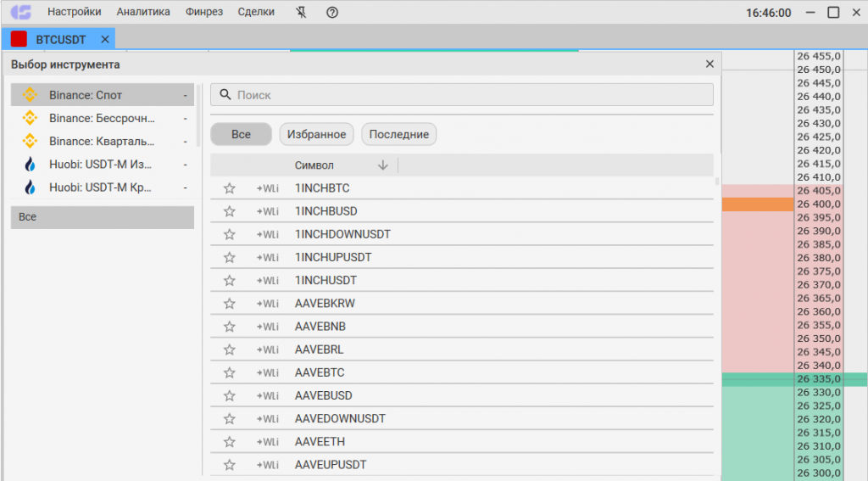
Task: Add 1INCHBTC to a watchlist via +WLi
Action: 268,188
